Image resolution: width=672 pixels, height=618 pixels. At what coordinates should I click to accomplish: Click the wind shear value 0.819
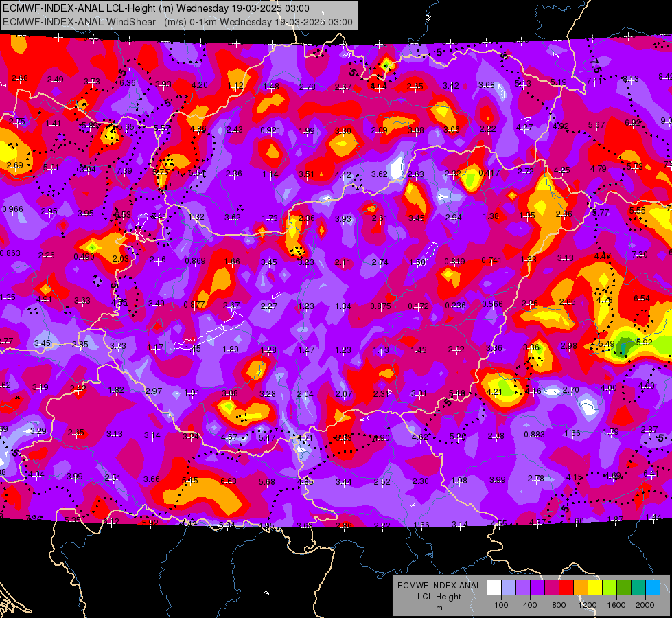[x=454, y=261]
